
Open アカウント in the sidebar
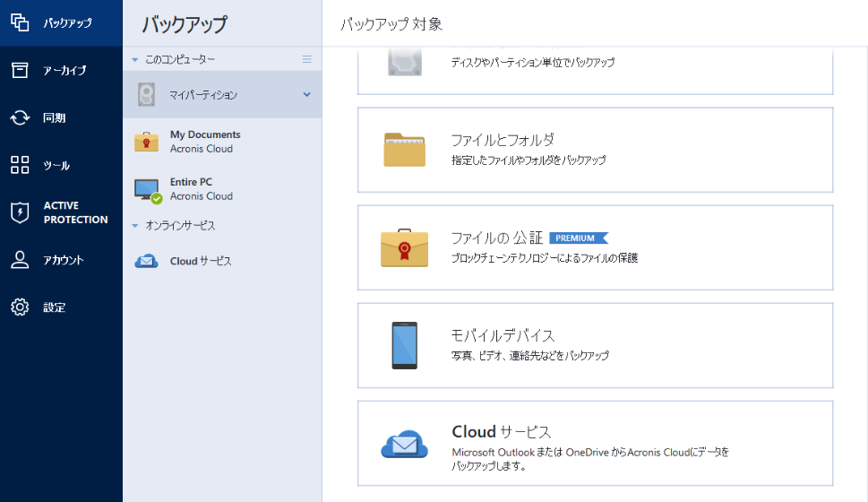pyautogui.click(x=61, y=260)
